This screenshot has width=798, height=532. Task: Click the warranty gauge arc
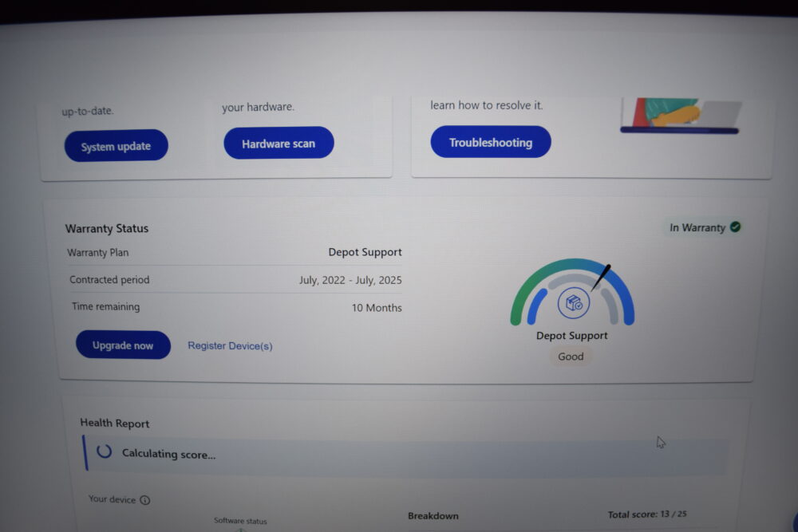click(x=572, y=291)
